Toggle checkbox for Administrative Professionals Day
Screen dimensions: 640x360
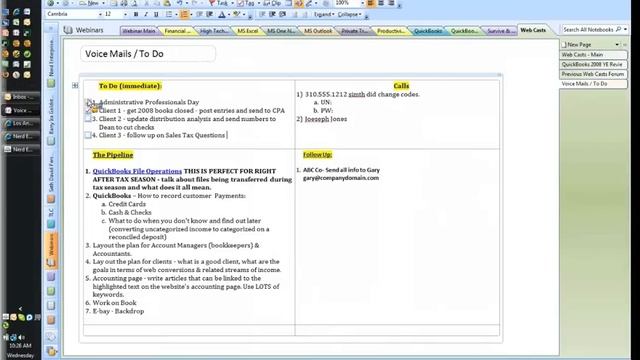pos(88,102)
